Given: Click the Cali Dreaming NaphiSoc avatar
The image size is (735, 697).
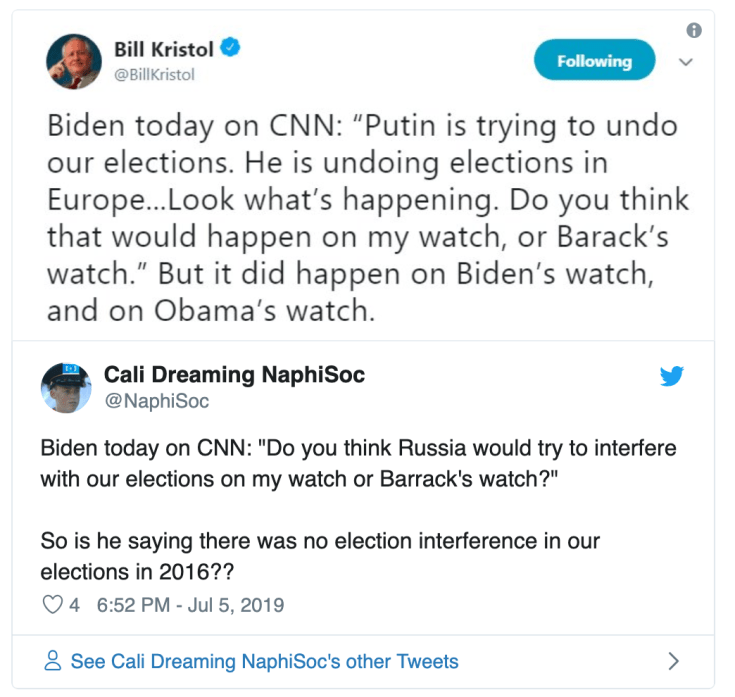Looking at the screenshot, I should (x=66, y=386).
